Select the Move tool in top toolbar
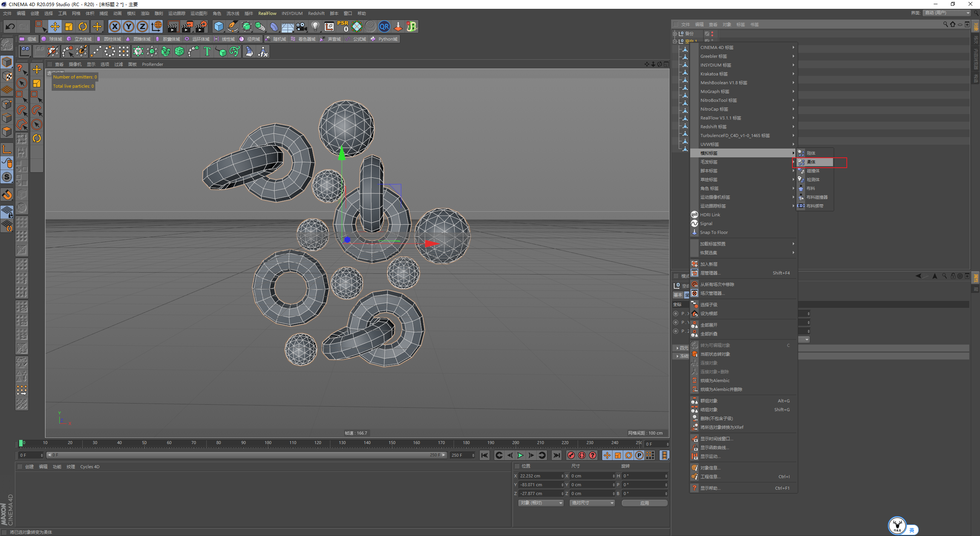The width and height of the screenshot is (980, 536). [x=55, y=26]
